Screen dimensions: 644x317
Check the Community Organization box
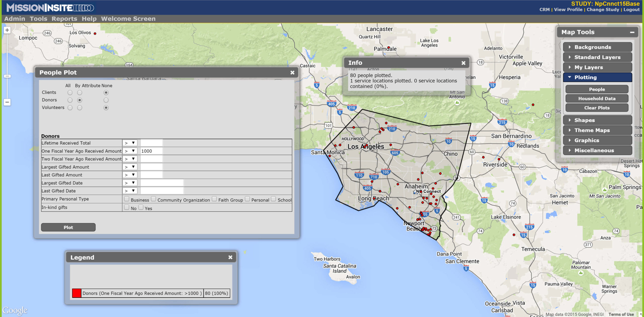pos(153,199)
